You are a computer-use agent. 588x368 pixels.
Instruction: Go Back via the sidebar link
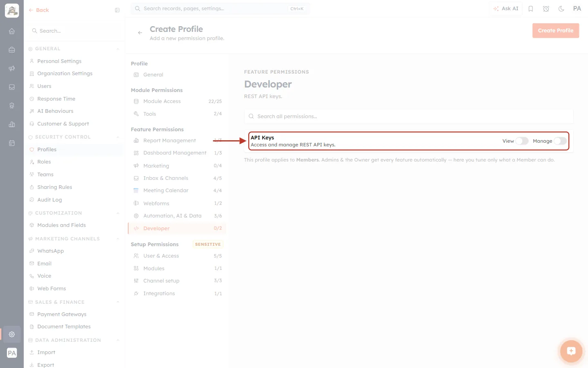click(x=39, y=10)
